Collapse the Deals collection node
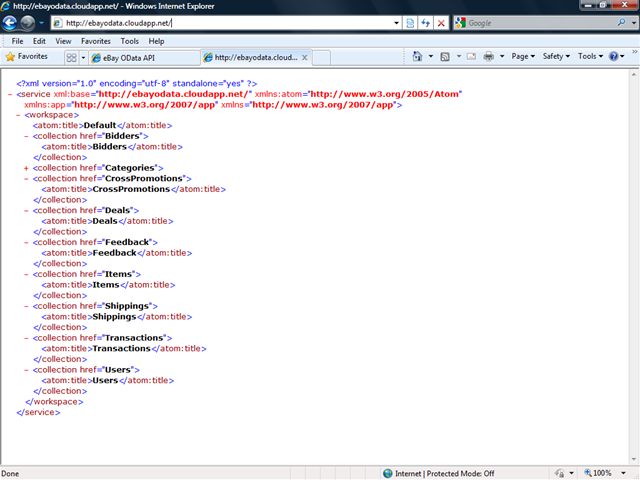This screenshot has width=640, height=480. [26, 211]
